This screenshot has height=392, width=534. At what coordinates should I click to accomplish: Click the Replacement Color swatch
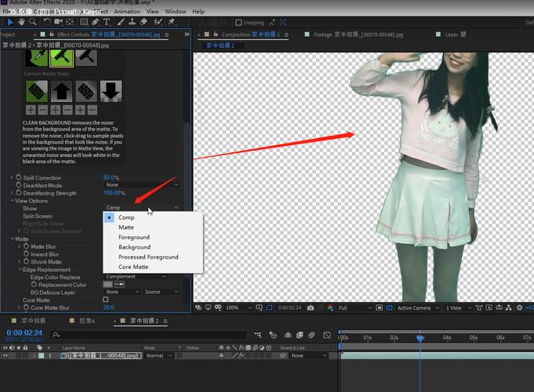point(108,285)
